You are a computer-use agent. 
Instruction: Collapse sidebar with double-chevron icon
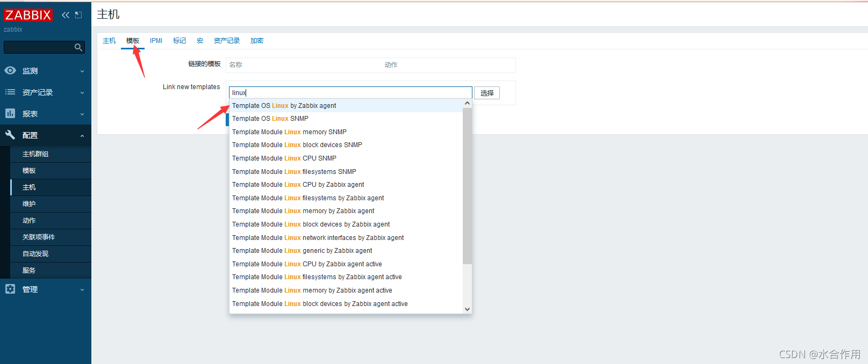(66, 15)
